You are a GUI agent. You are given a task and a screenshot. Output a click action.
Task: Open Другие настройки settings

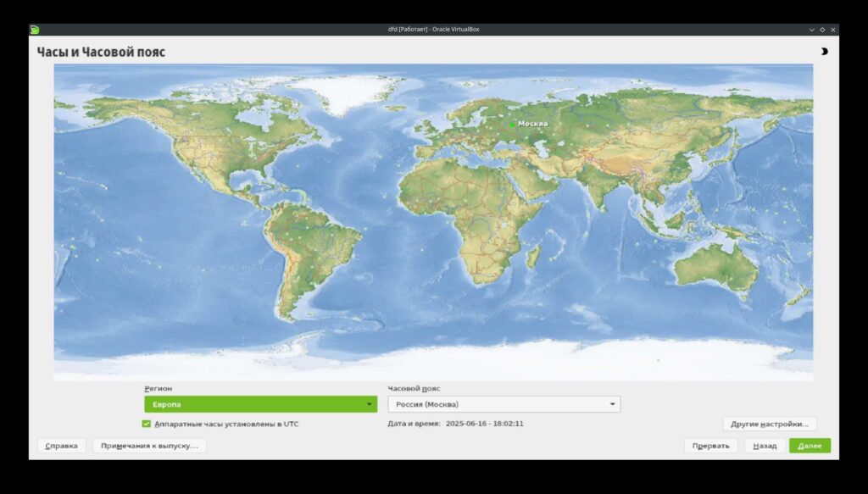coord(770,424)
